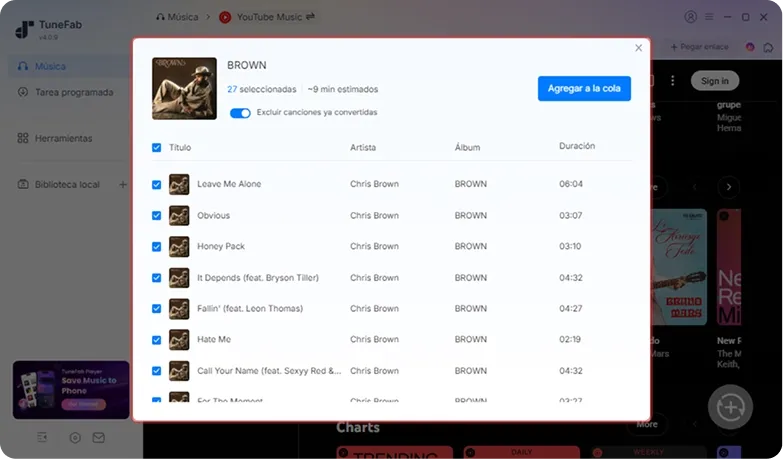
Task: Click Hate Me song thumbnail
Action: pyautogui.click(x=179, y=340)
